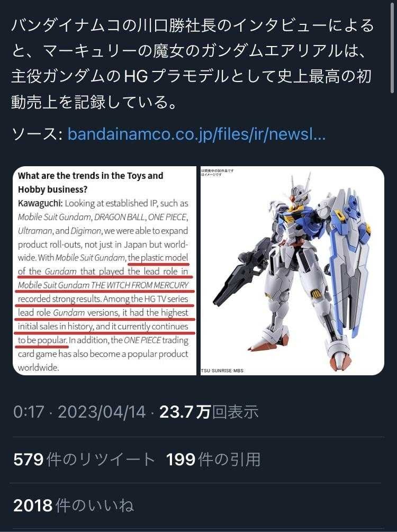
Task: Click the 2023/04/14 post date
Action: pyautogui.click(x=102, y=412)
